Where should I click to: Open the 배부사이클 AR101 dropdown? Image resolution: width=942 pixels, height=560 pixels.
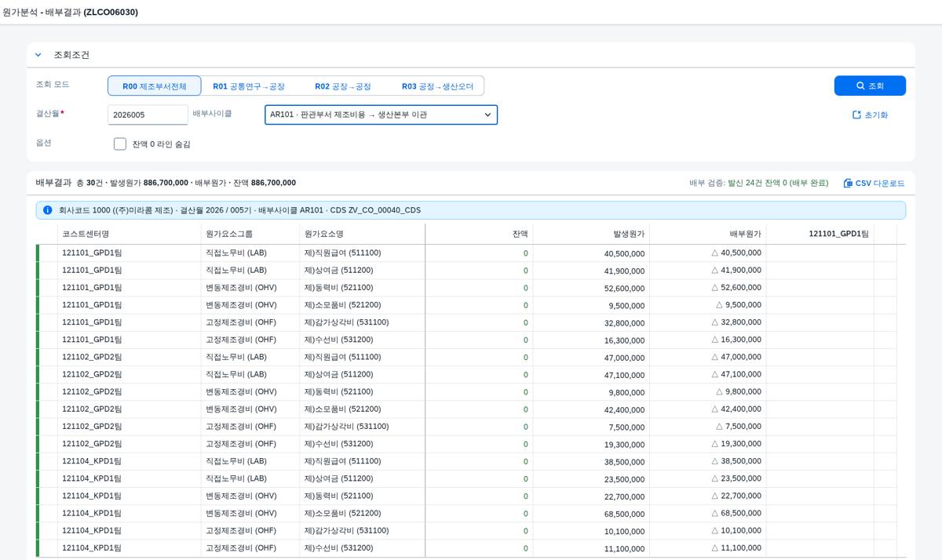click(x=381, y=115)
